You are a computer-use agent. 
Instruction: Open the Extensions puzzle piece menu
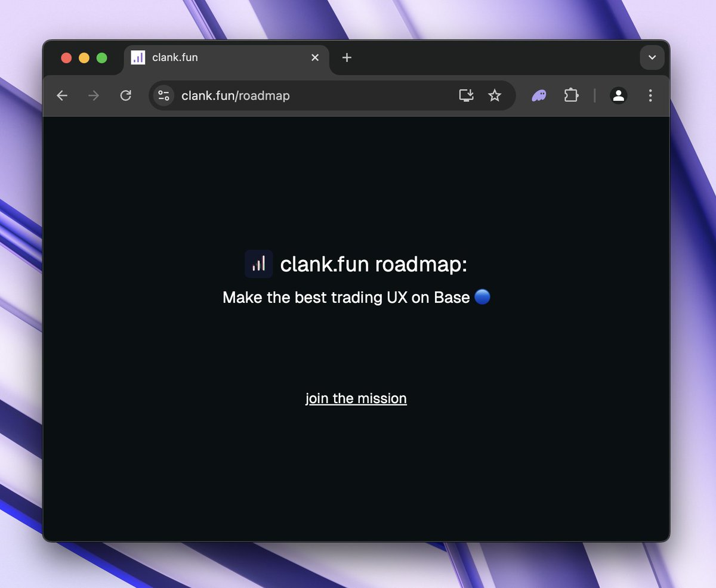click(x=571, y=95)
